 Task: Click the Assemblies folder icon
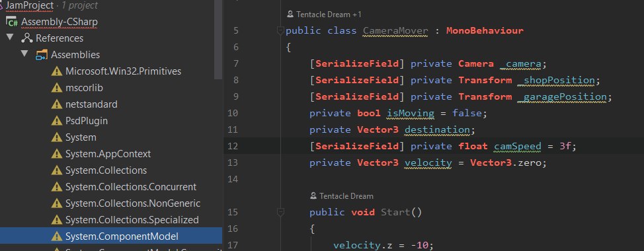pos(42,55)
